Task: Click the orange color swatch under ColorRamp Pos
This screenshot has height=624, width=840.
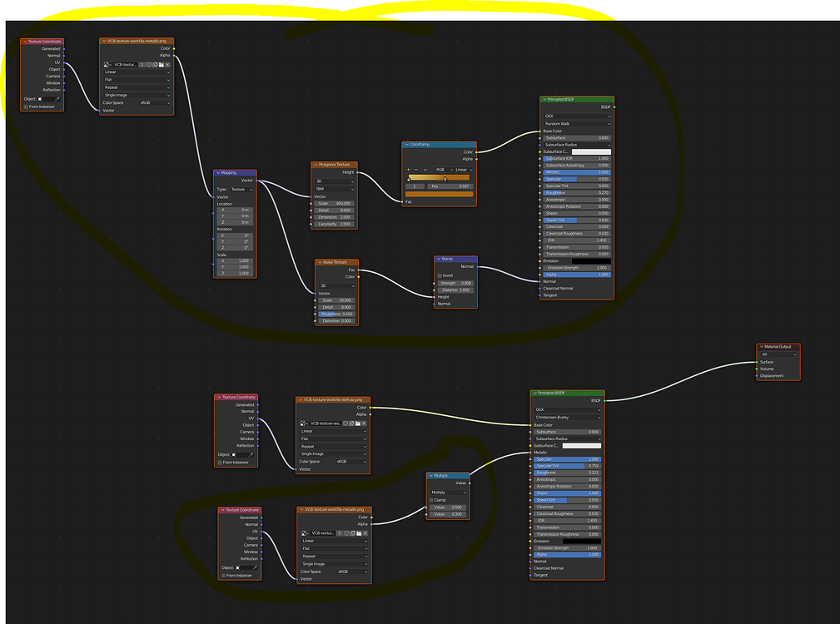Action: tap(439, 194)
